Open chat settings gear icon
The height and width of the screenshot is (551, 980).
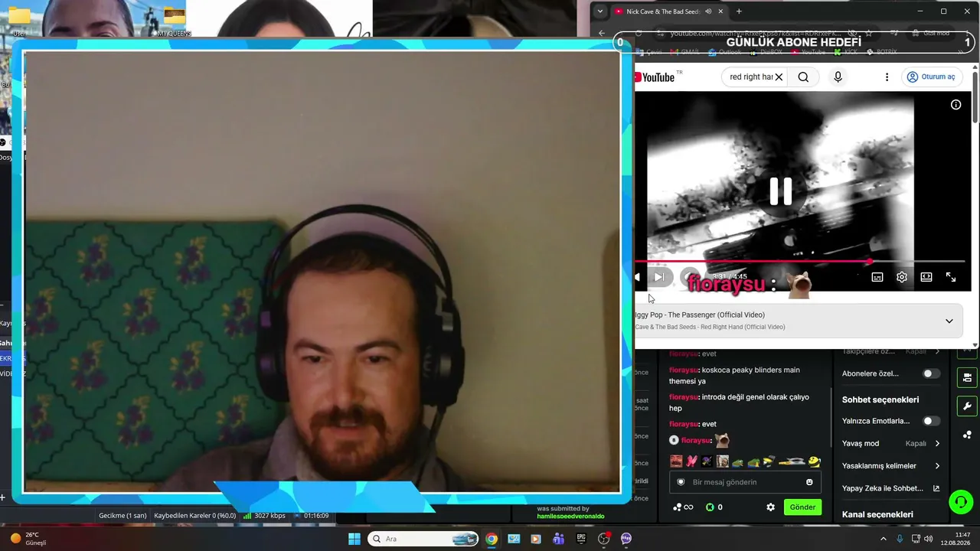(770, 507)
